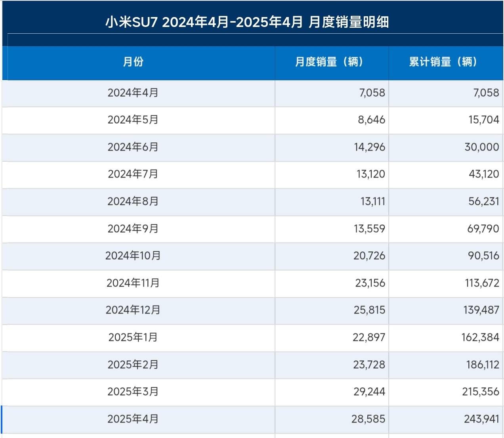The width and height of the screenshot is (504, 438).
Task: Click cumulative sales value 90,516
Action: 484,256
